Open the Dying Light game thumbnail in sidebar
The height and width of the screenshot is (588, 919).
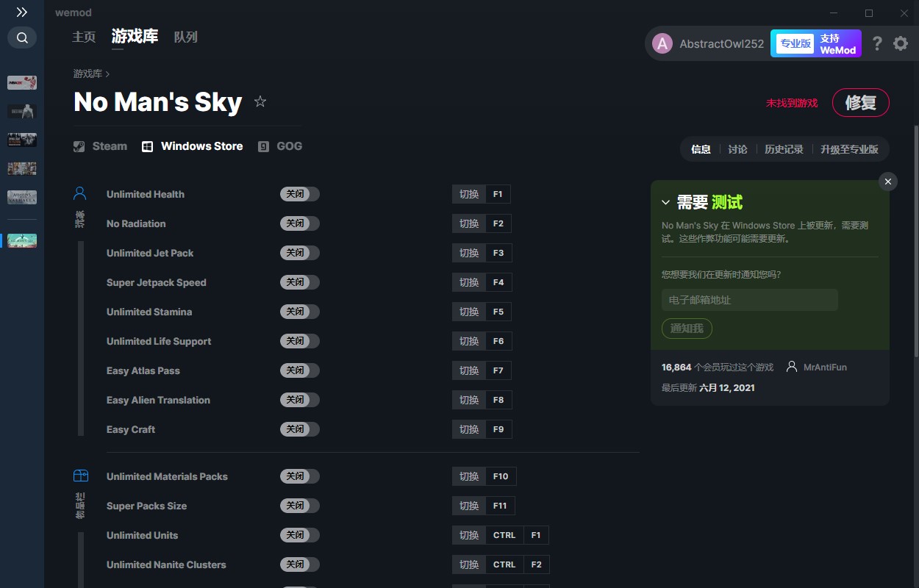(x=22, y=140)
